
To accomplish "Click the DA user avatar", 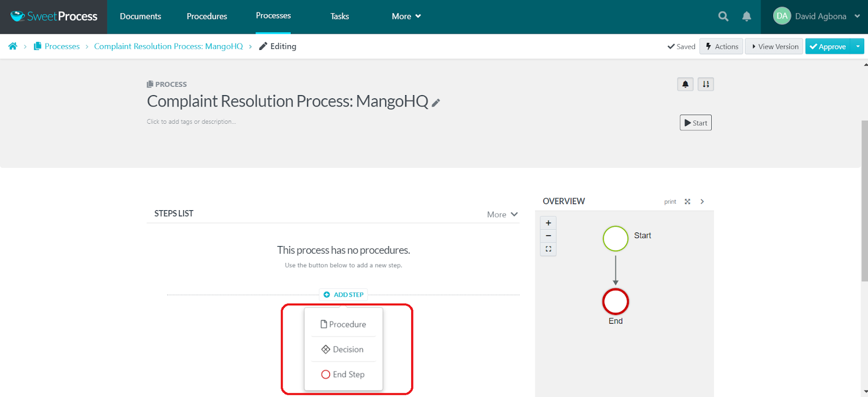I will 782,16.
